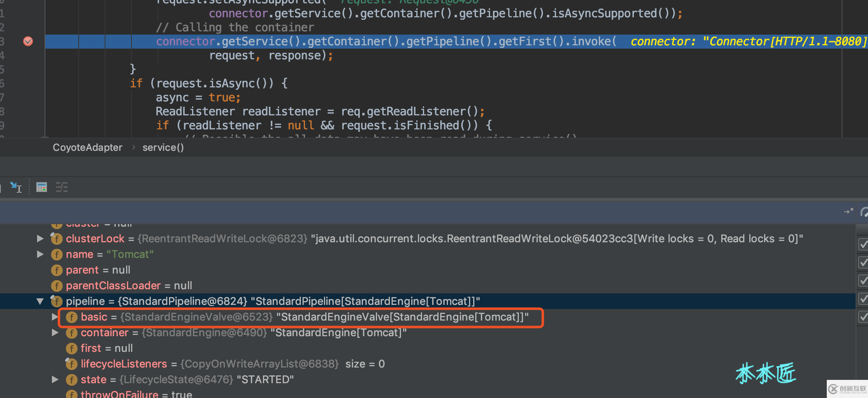Image resolution: width=868 pixels, height=398 pixels.
Task: Toggle the checkbox beside the basic row
Action: click(863, 316)
